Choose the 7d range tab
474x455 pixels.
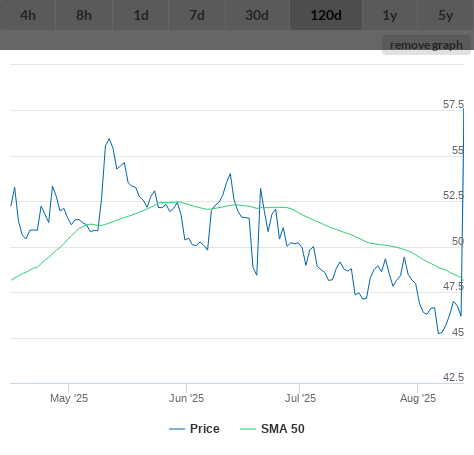pos(197,15)
